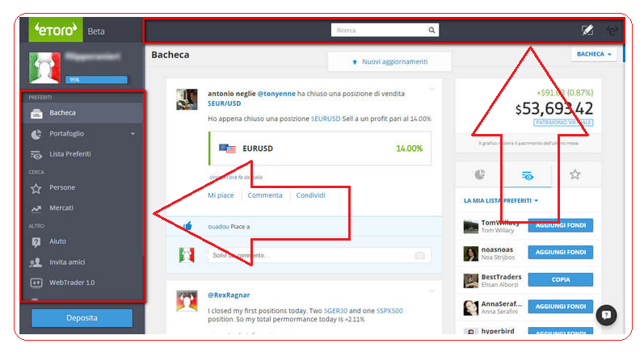This screenshot has width=644, height=352.
Task: Click the Commenta link
Action: coord(265,195)
